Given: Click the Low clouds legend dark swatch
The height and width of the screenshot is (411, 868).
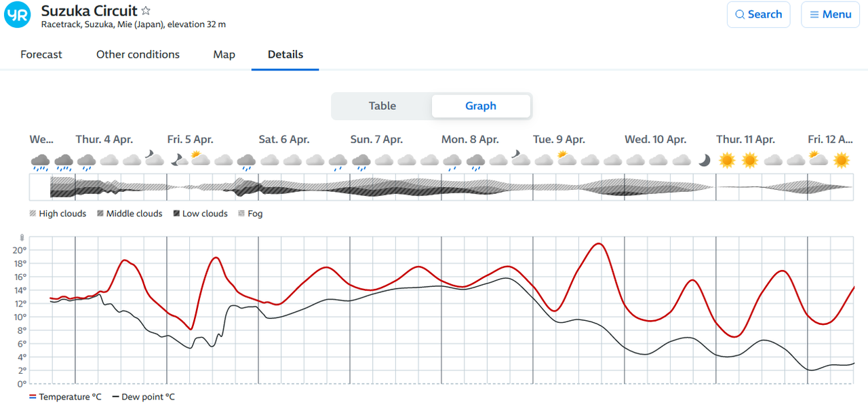Looking at the screenshot, I should pos(176,214).
